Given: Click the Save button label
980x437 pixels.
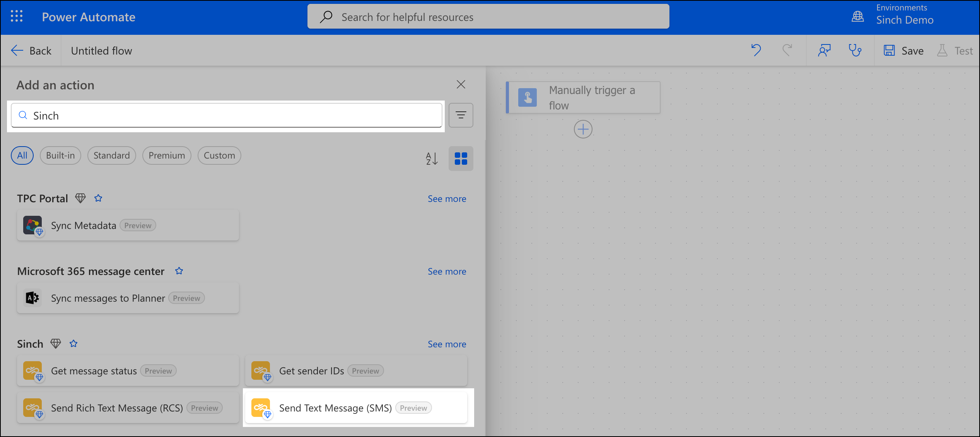Looking at the screenshot, I should [x=912, y=51].
